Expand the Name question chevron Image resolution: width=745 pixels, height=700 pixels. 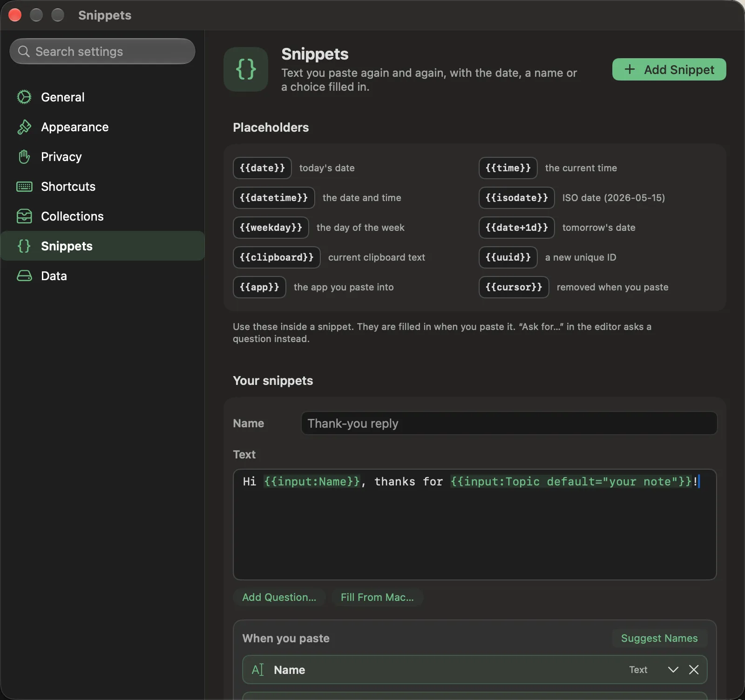pos(673,670)
